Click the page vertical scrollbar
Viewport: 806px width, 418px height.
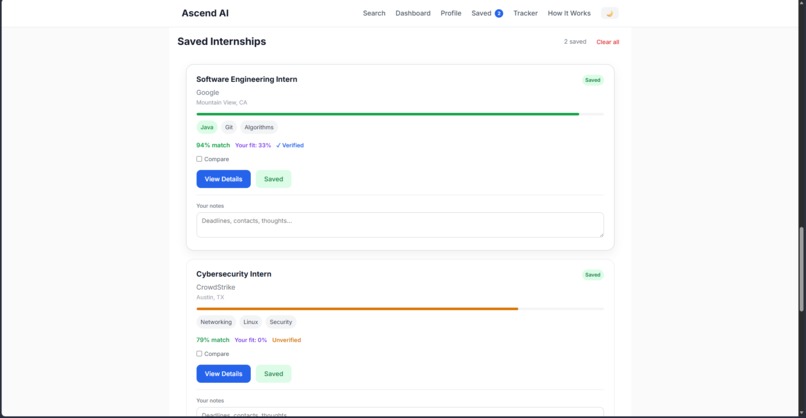pos(801,269)
